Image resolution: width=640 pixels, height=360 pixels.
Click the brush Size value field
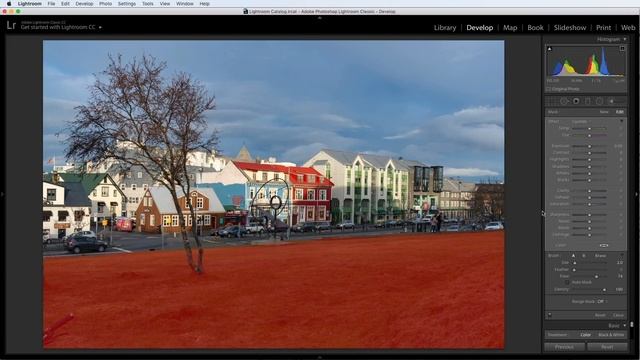(x=620, y=262)
